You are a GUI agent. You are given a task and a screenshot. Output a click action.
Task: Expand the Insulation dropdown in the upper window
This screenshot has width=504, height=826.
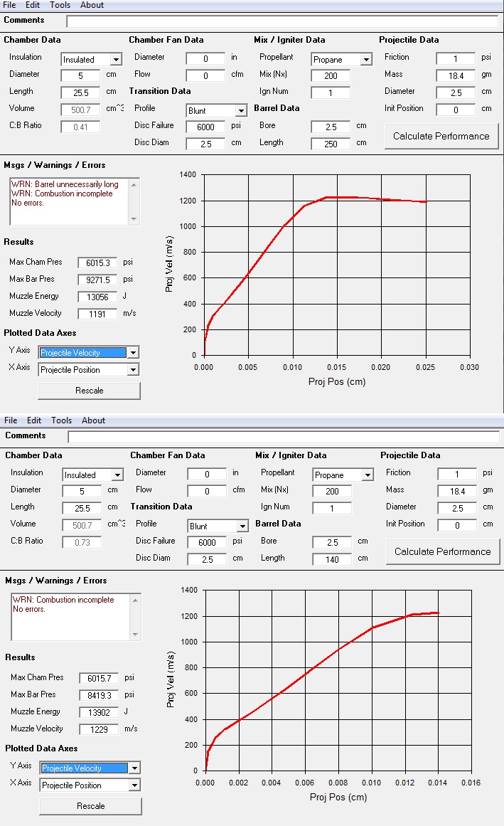(x=116, y=60)
